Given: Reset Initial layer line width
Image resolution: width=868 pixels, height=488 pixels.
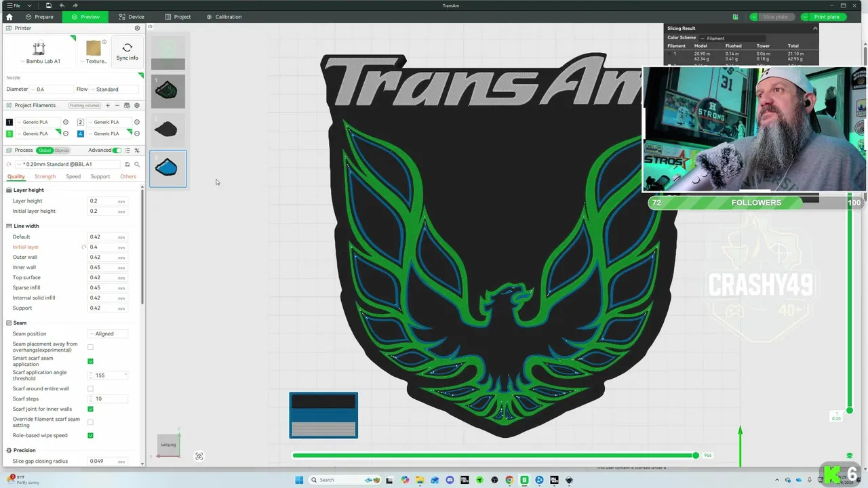Looking at the screenshot, I should (84, 247).
